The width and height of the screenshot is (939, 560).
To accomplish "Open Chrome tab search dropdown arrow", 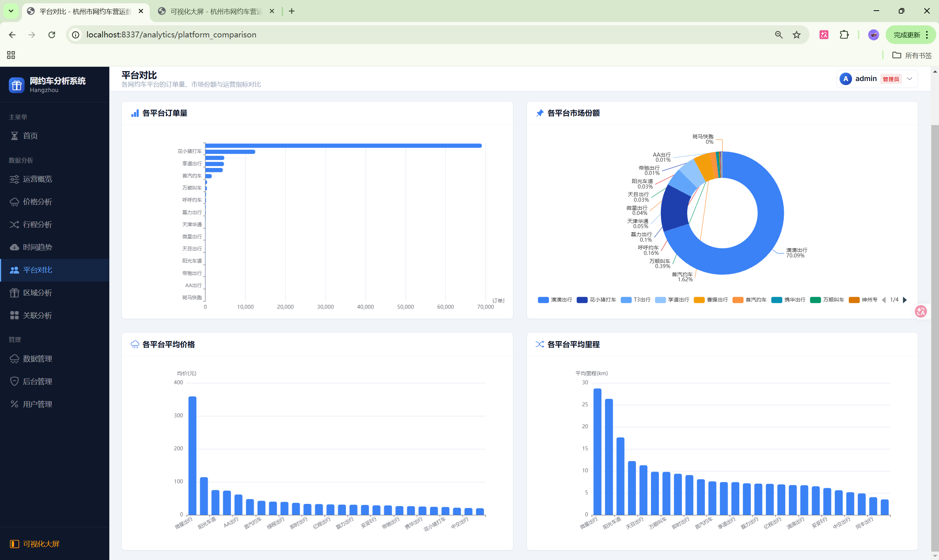I will (11, 11).
